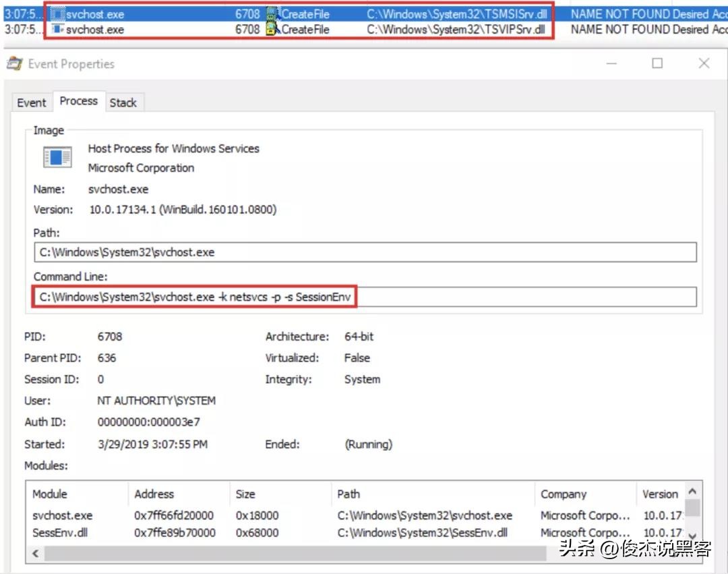This screenshot has width=728, height=574.
Task: Open the Stack tab
Action: point(123,103)
